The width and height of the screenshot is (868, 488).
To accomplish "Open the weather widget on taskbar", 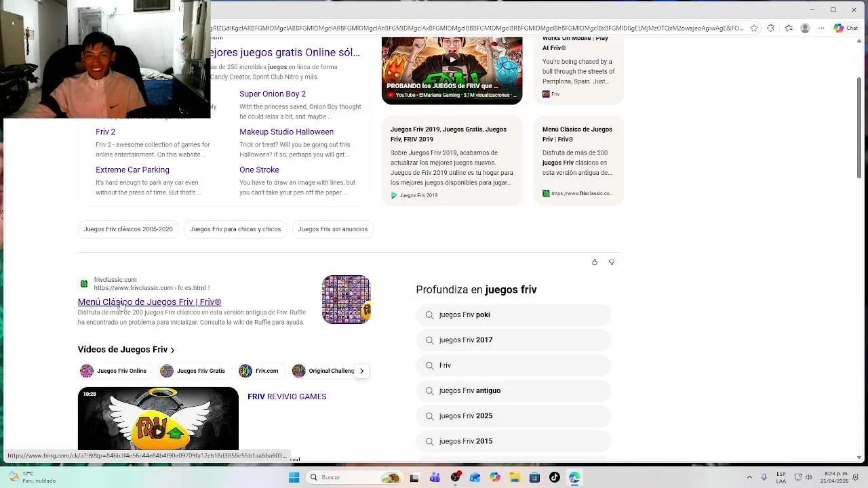I will (x=33, y=477).
